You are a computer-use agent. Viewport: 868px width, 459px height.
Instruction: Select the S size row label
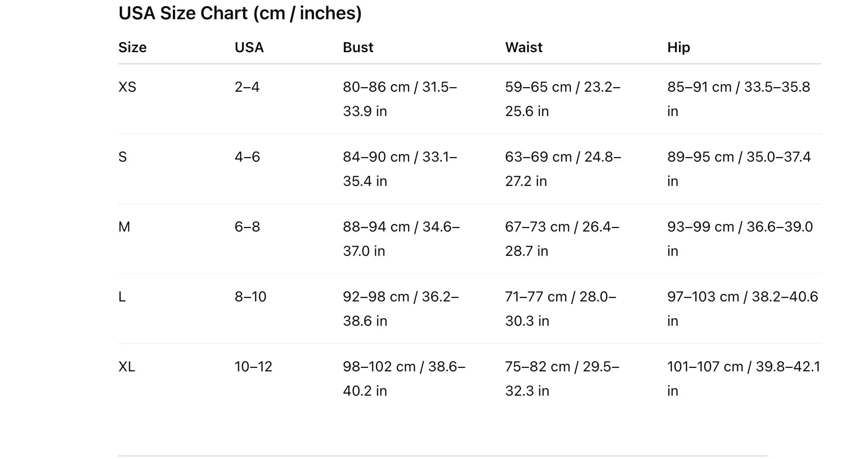(123, 157)
